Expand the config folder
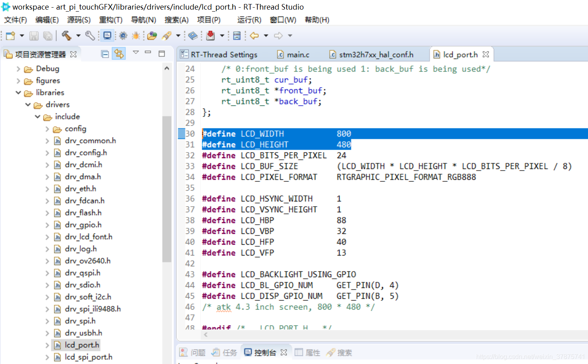 47,129
